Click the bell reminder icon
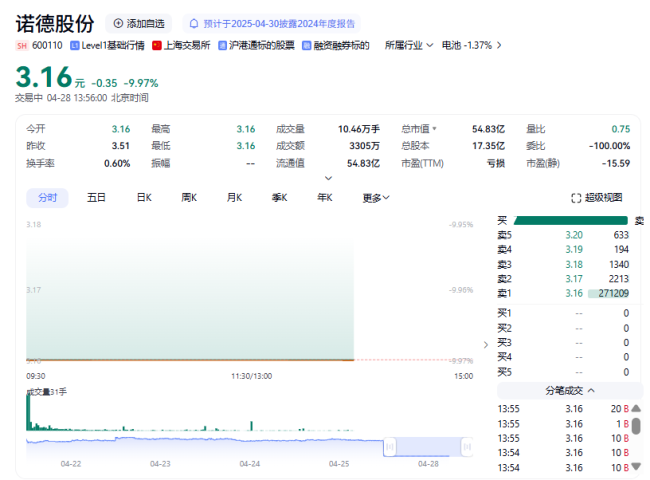Image resolution: width=650 pixels, height=480 pixels. click(194, 24)
